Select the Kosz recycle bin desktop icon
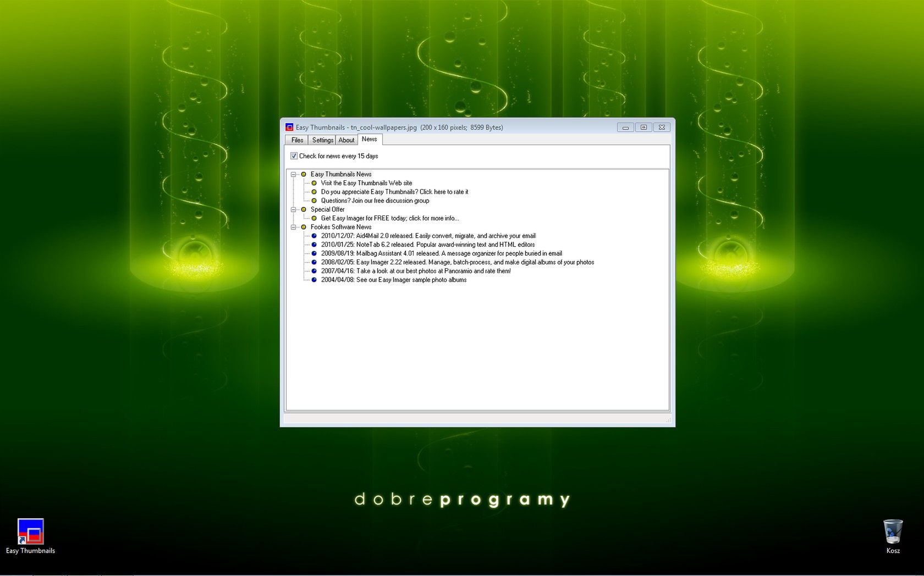 point(893,536)
